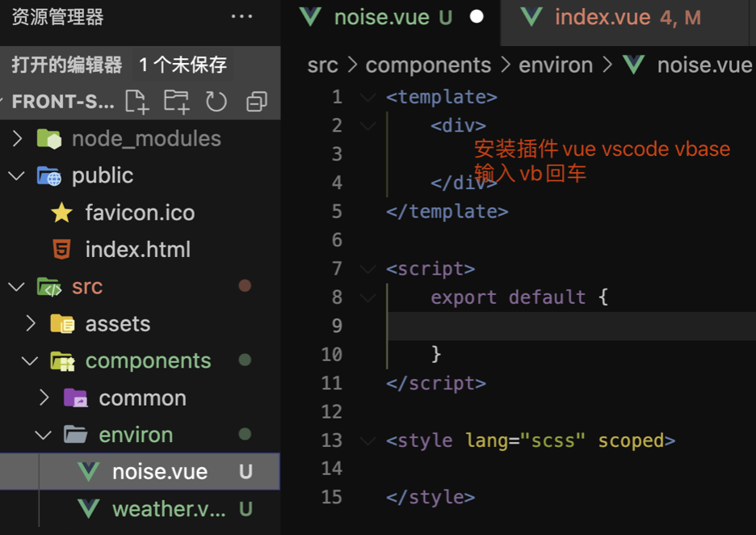Click the public folder globe icon

[49, 176]
